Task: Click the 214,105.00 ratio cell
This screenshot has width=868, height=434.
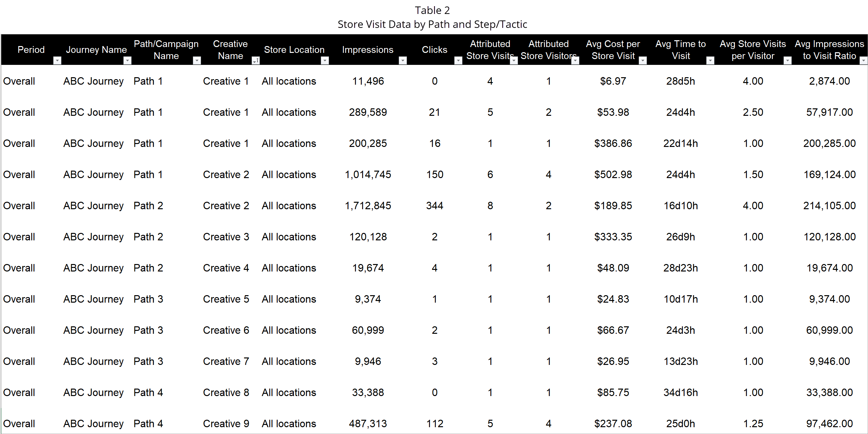Action: coord(829,206)
